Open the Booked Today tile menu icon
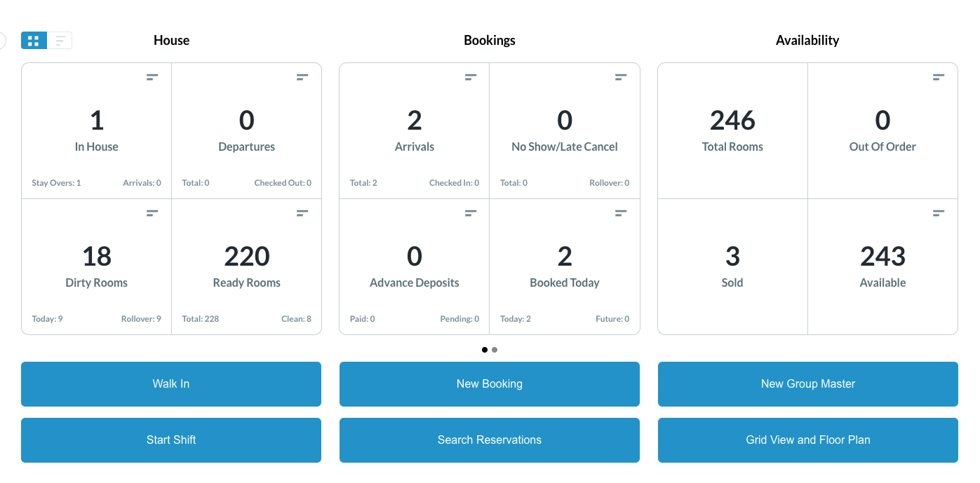The width and height of the screenshot is (980, 483). [x=621, y=213]
